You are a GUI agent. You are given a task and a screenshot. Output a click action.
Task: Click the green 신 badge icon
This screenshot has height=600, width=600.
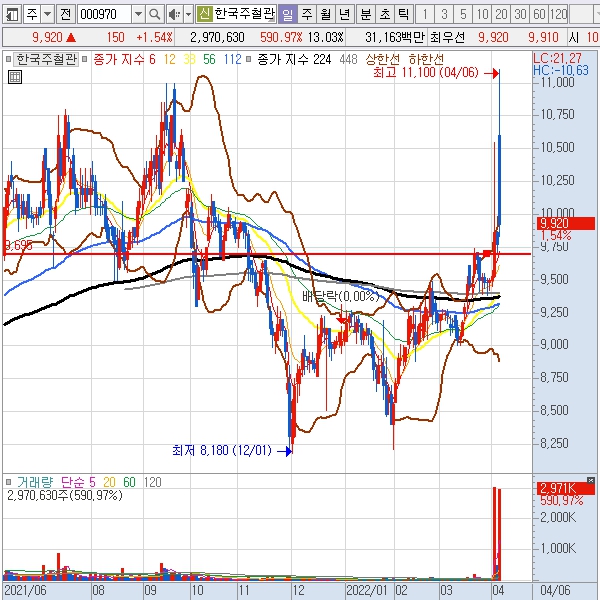pos(205,15)
